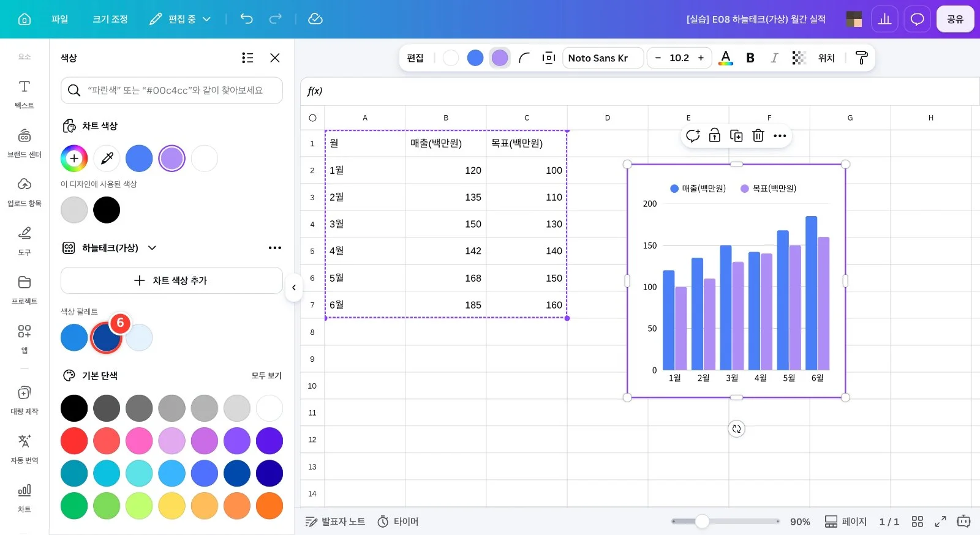Open the 편집 중 mode dropdown
980x535 pixels.
point(180,19)
